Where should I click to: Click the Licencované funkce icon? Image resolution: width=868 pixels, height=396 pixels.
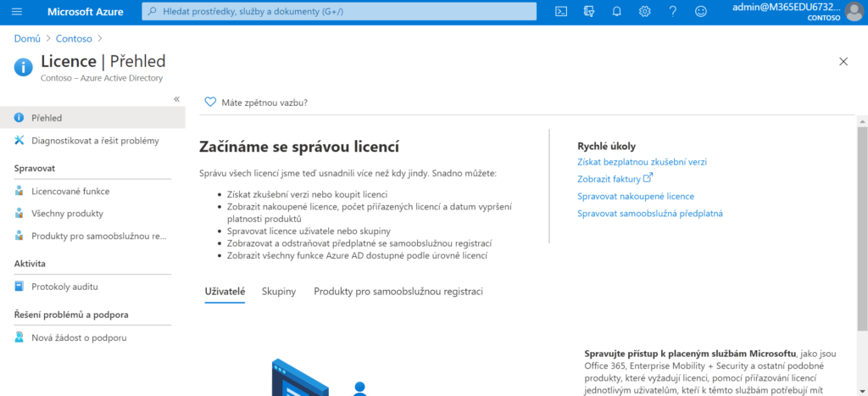(19, 191)
